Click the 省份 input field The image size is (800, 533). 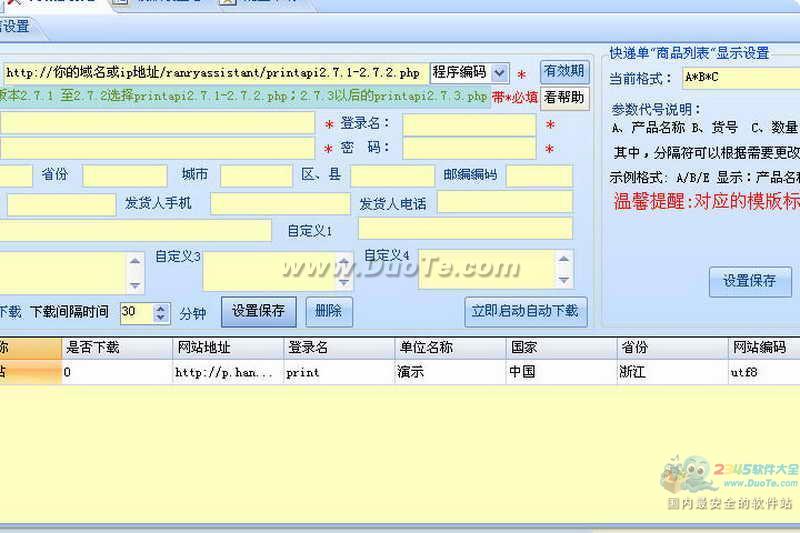(x=124, y=176)
